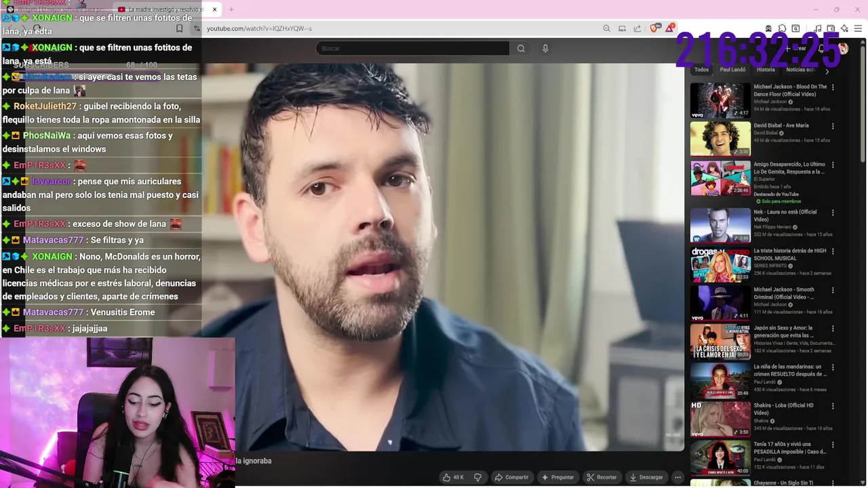Open the browser extensions puzzle icon
The width and height of the screenshot is (868, 488).
click(x=782, y=28)
